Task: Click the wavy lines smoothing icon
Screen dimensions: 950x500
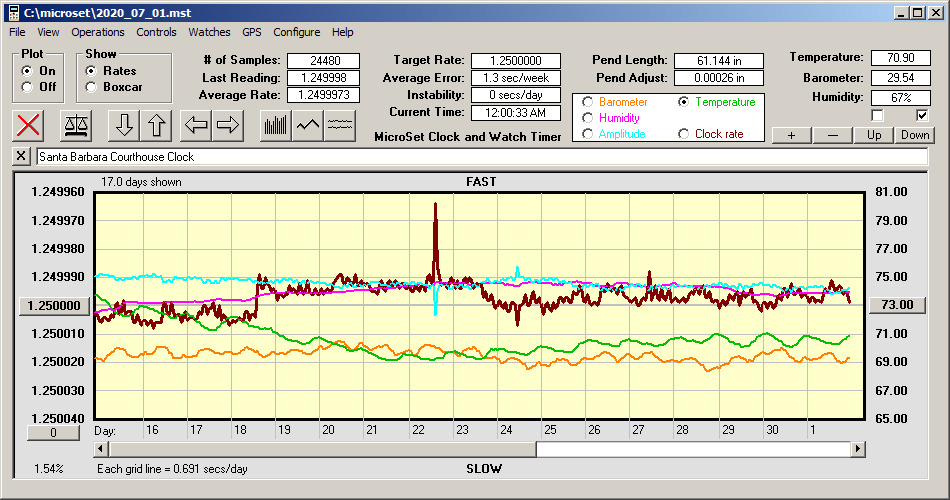Action: coord(340,125)
